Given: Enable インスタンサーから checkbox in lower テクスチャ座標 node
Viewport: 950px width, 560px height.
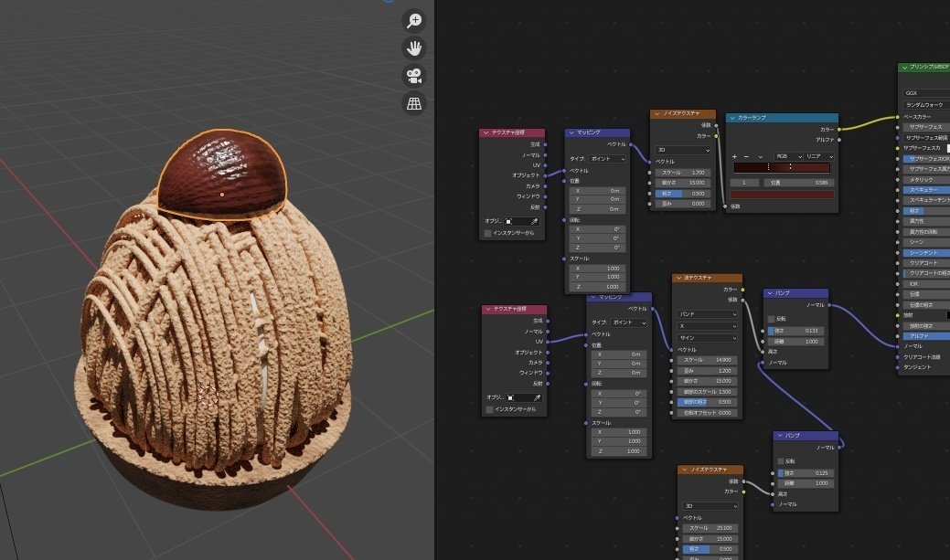Looking at the screenshot, I should (x=489, y=409).
